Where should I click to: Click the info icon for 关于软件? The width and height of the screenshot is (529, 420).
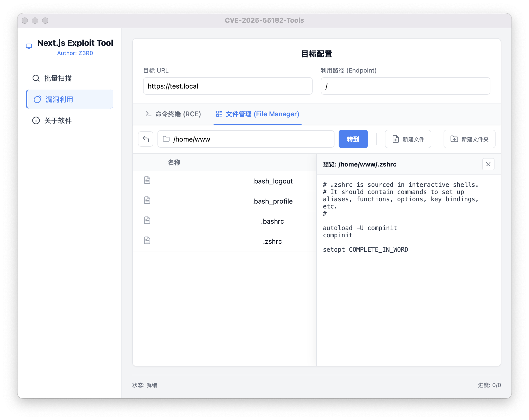[36, 120]
